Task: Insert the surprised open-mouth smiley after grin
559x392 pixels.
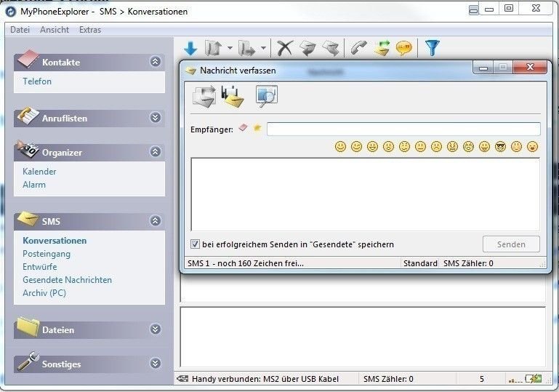Action: point(389,146)
